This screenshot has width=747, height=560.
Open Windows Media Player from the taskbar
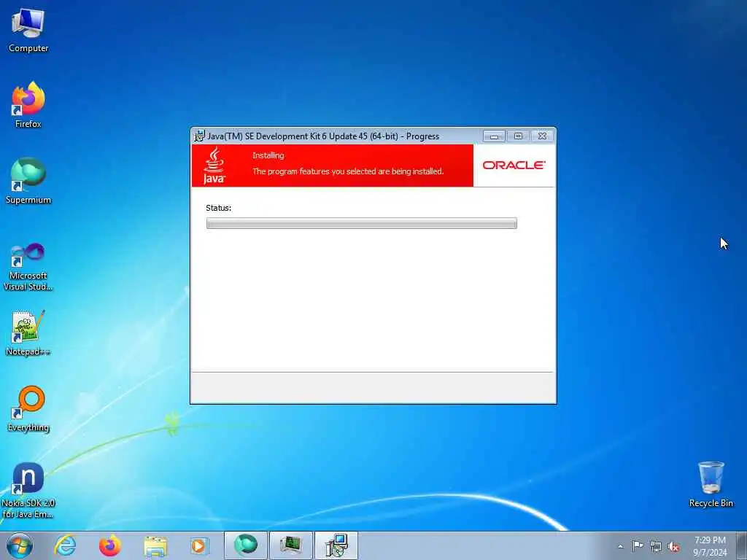point(199,545)
